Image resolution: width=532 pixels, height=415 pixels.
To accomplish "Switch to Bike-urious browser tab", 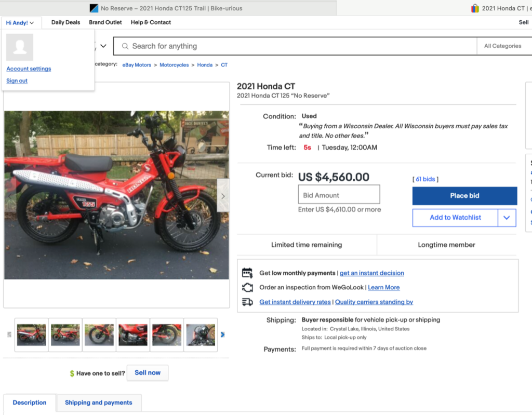I will [x=168, y=8].
